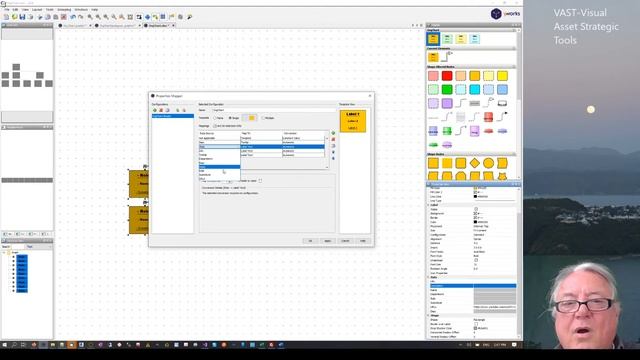640x360 pixels.
Task: Click the red delete configuration icon
Action: 161,110
